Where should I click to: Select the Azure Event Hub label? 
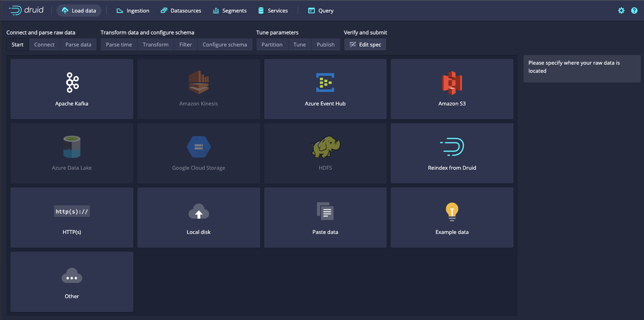[x=325, y=103]
